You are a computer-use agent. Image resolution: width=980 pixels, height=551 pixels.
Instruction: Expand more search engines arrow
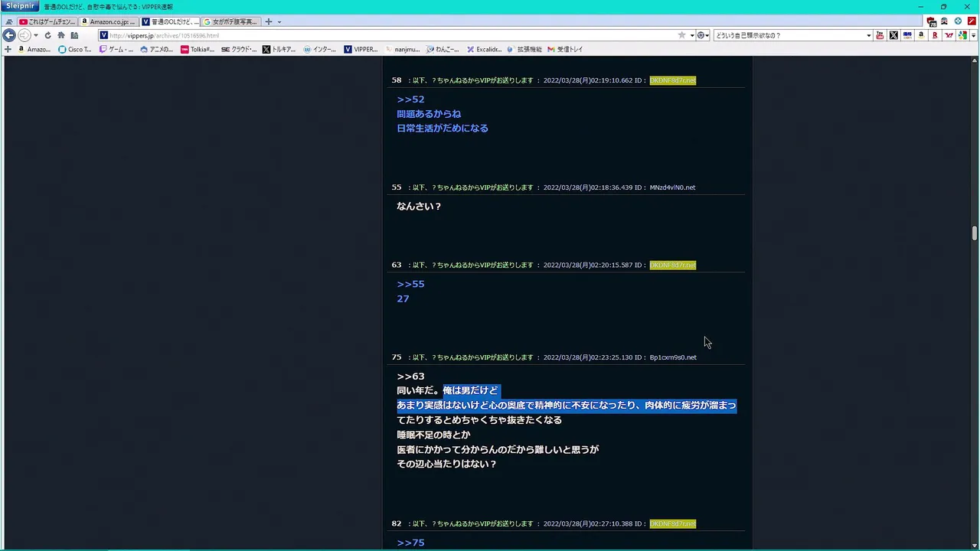point(973,35)
